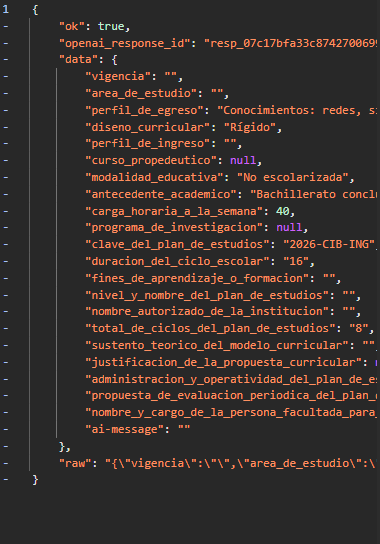
Task: Select the "Bachillerato" string value
Action: [314, 195]
